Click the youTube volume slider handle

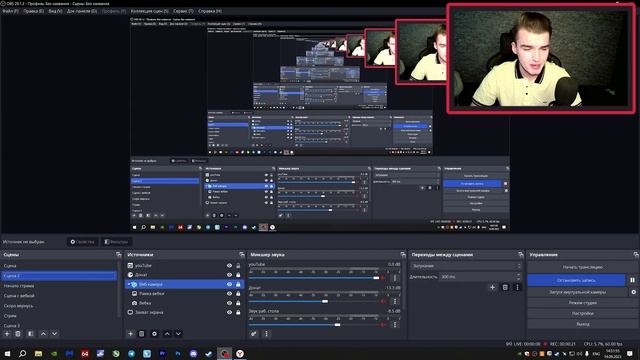[x=376, y=278]
